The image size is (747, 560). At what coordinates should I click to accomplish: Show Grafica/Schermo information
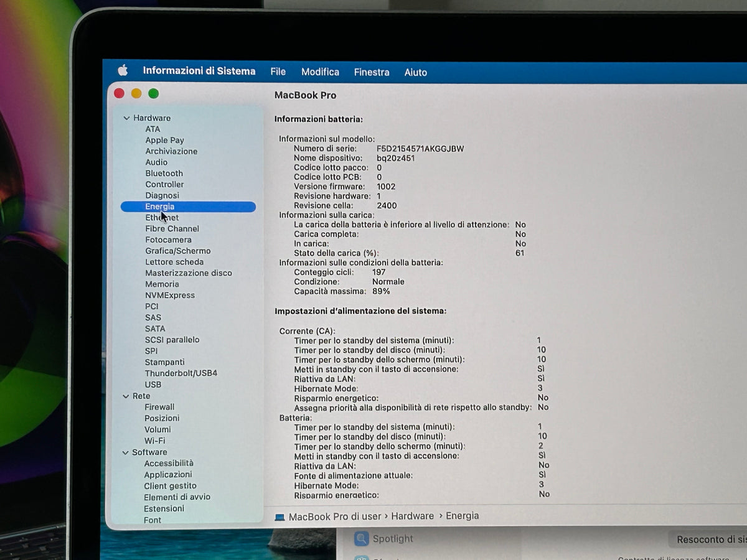[x=177, y=251]
